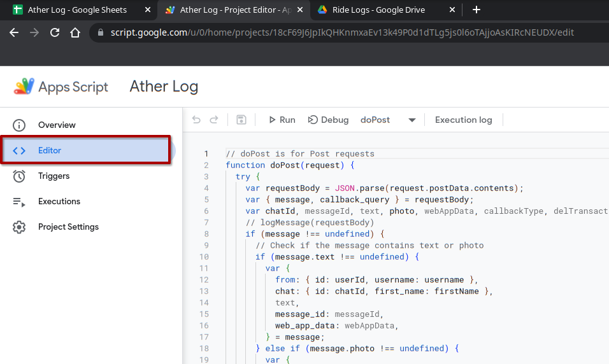The height and width of the screenshot is (364, 609).
Task: Expand the doPost function selector dropdown arrow
Action: pos(412,120)
